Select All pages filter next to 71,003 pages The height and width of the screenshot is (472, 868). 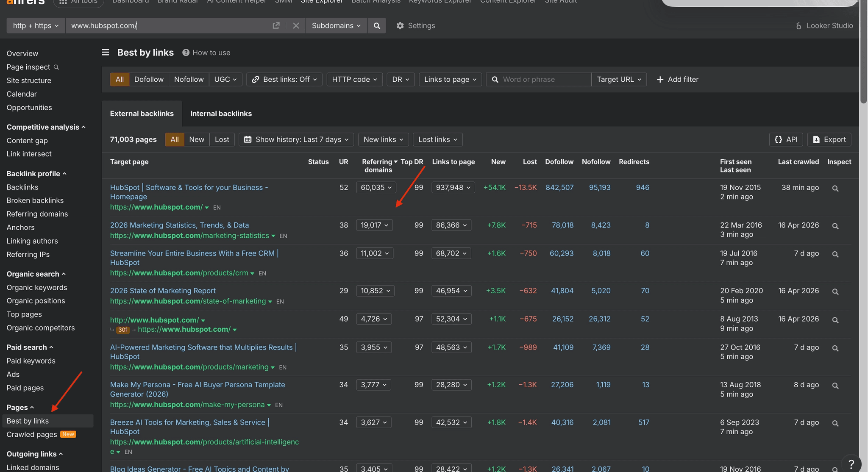pos(175,139)
